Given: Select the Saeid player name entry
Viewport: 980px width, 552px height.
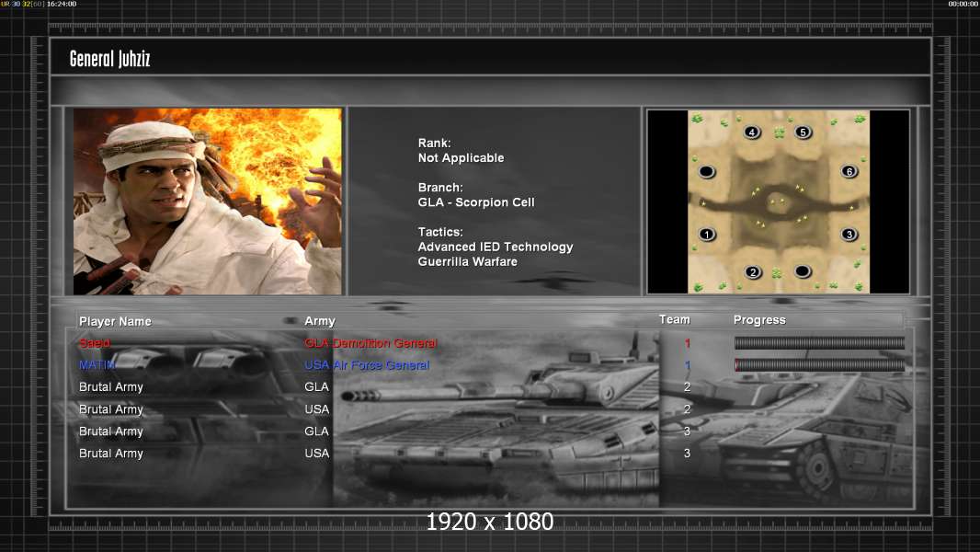Looking at the screenshot, I should tap(95, 343).
